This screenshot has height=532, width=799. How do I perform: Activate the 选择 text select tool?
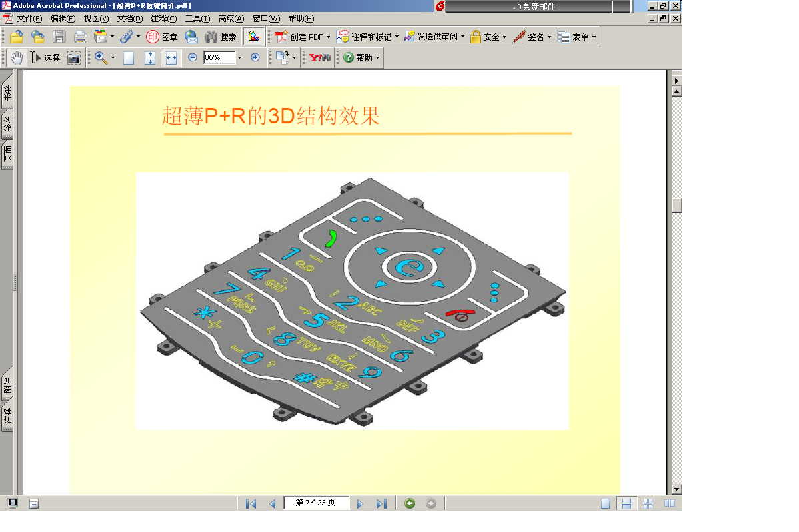[x=45, y=57]
